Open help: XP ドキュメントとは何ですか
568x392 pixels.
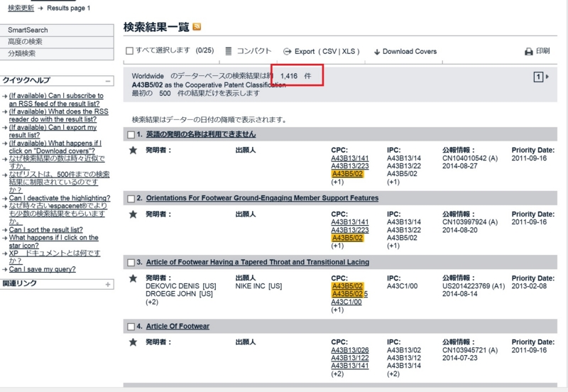point(55,257)
